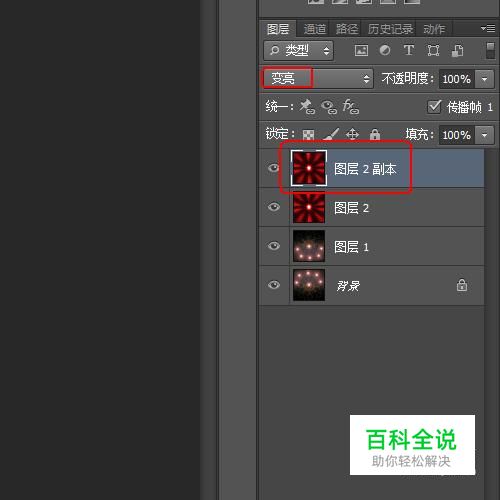Hide the 图层 1 layer
The width and height of the screenshot is (500, 500).
[274, 246]
